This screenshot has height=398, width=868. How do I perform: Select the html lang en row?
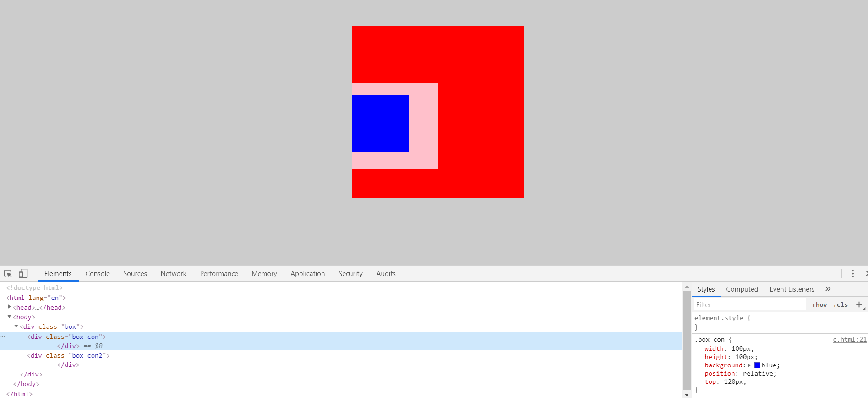click(x=36, y=298)
